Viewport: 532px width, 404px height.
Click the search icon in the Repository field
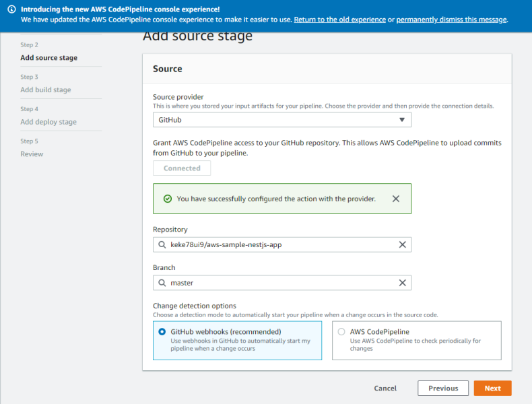point(162,244)
